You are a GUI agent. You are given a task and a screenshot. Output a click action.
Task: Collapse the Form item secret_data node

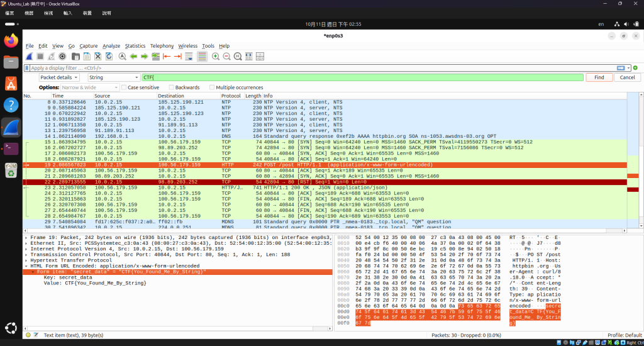33,272
